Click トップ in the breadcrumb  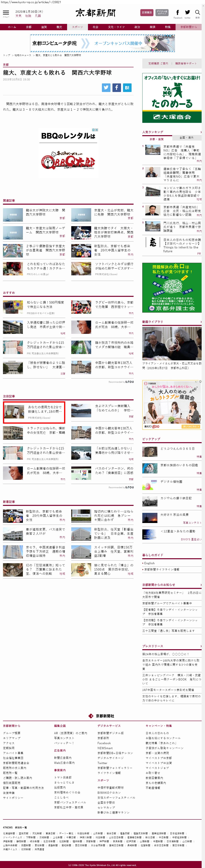point(6,55)
